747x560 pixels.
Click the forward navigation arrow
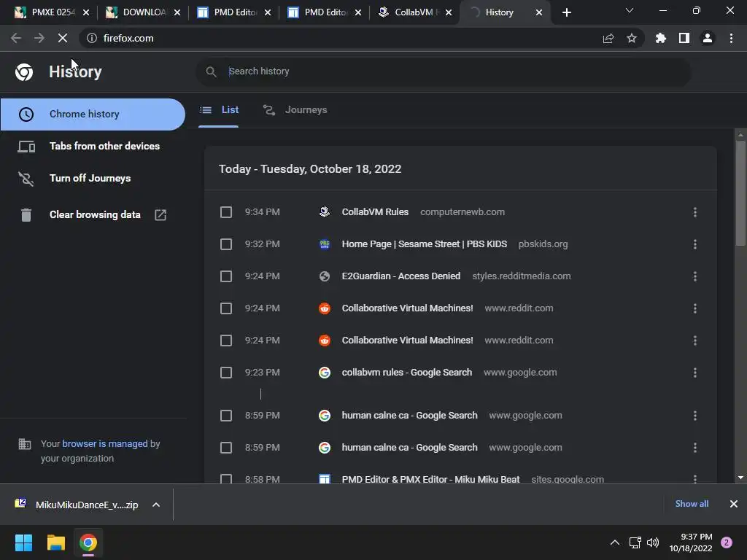[39, 38]
